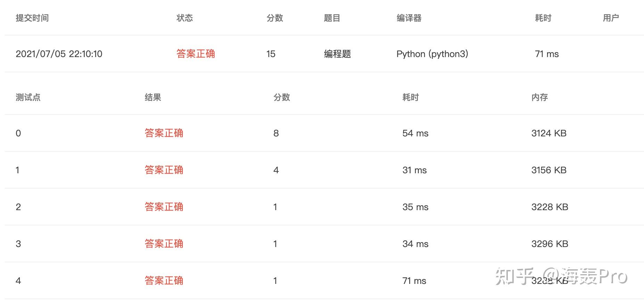
Task: Select 答案正确 result for test point 2
Action: pos(164,207)
